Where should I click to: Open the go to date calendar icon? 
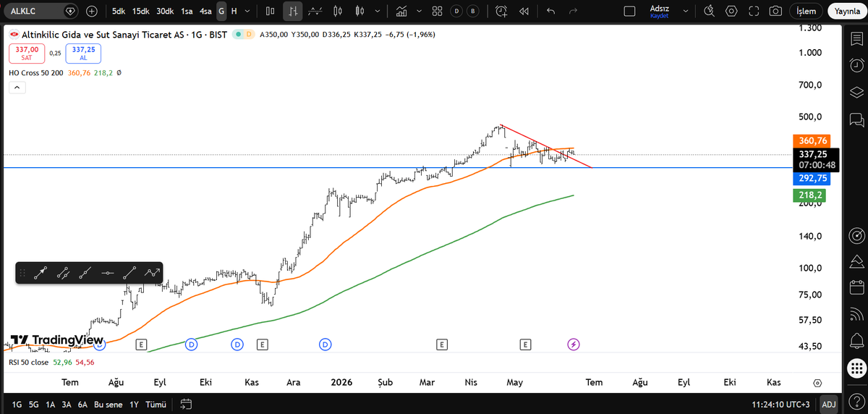click(x=186, y=404)
